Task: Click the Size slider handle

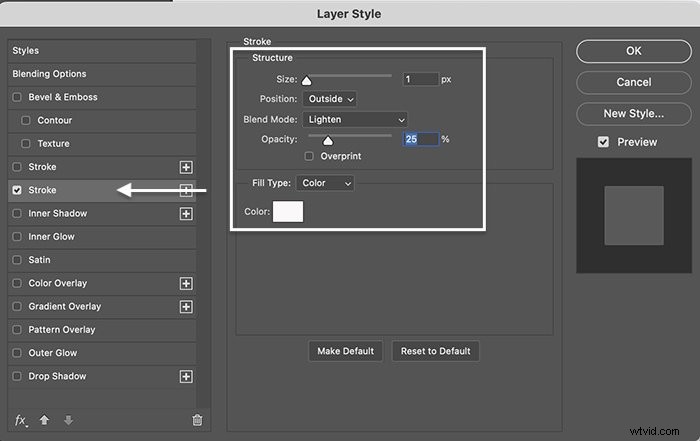Action: pyautogui.click(x=306, y=80)
